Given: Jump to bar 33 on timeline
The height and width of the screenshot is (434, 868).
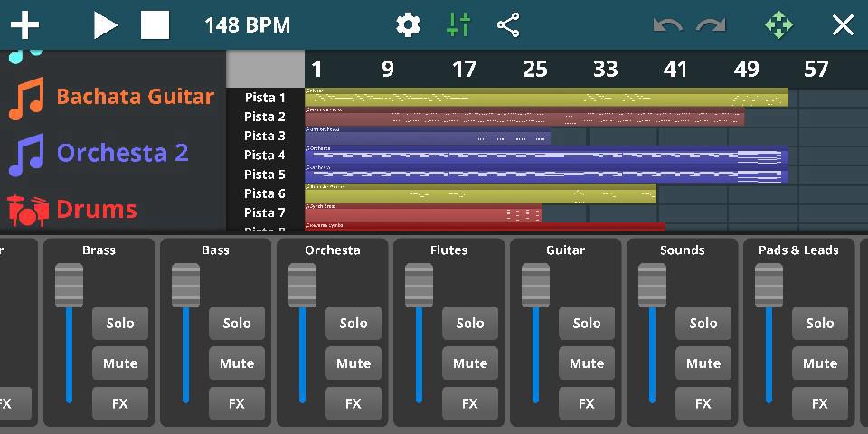Looking at the screenshot, I should (605, 70).
